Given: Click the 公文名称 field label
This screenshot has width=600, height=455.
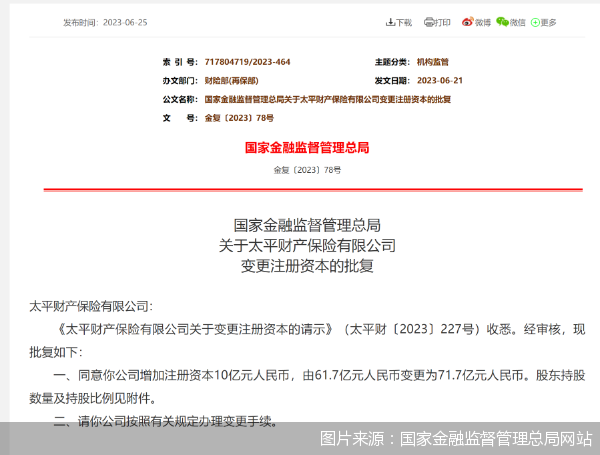Looking at the screenshot, I should click(x=180, y=99).
